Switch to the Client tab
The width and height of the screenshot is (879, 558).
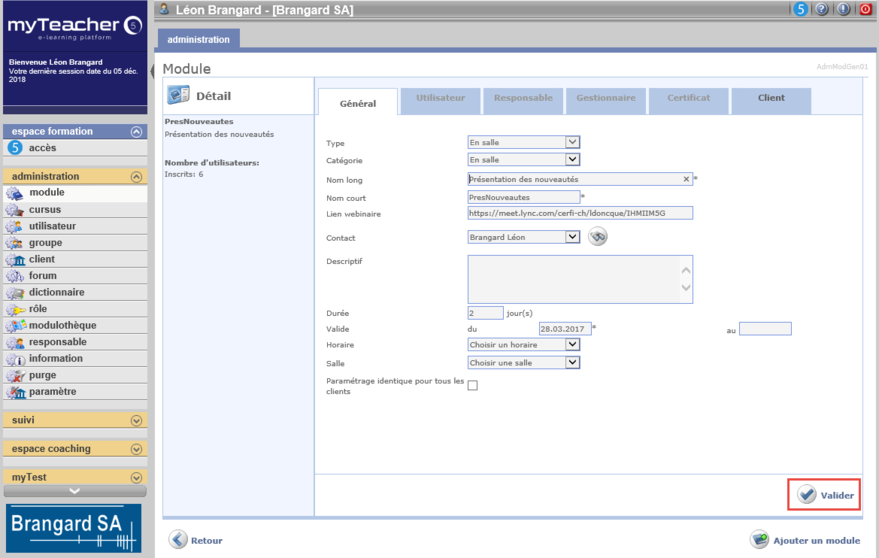coord(771,98)
